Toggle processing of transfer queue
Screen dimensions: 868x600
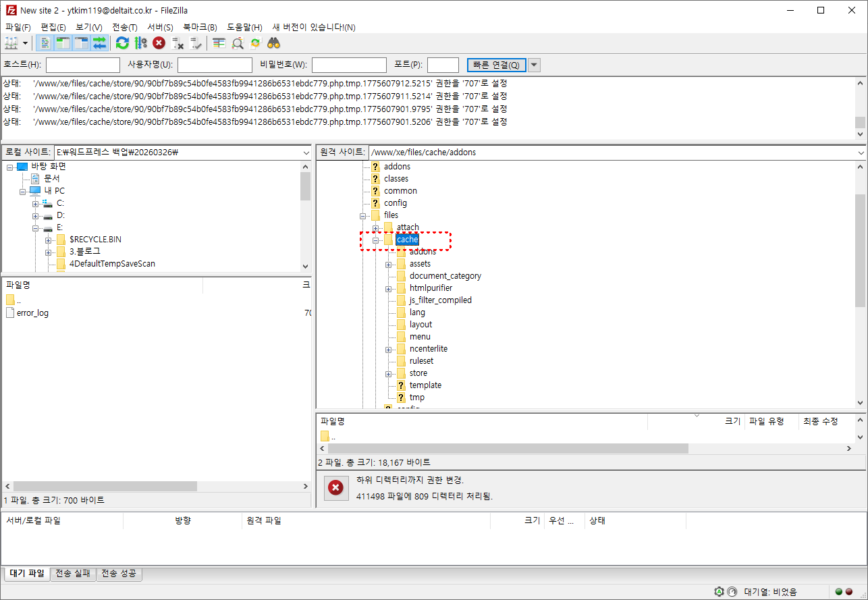click(140, 43)
